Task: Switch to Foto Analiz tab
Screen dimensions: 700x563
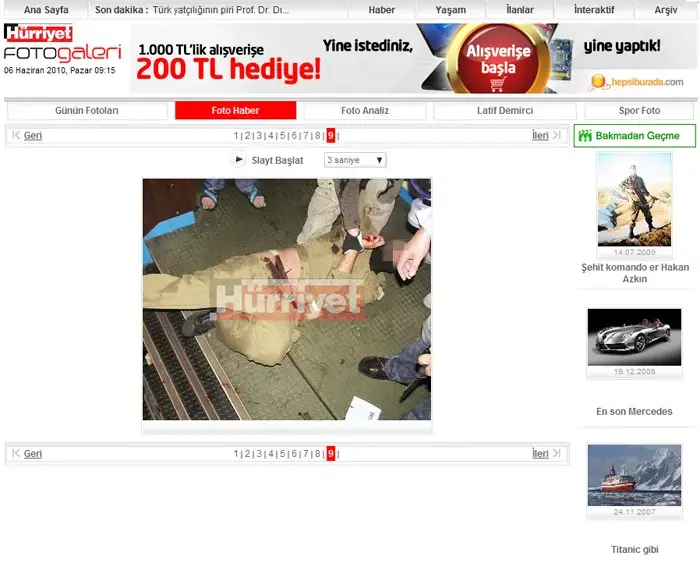Action: tap(365, 110)
